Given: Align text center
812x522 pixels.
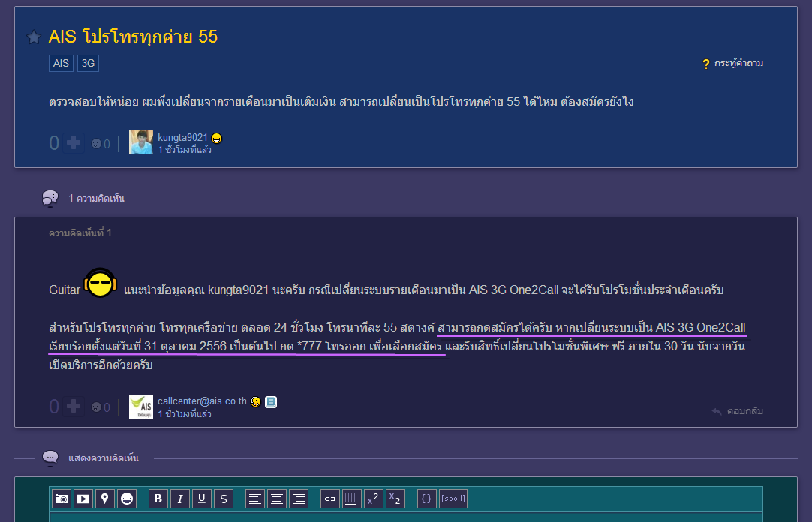Looking at the screenshot, I should [x=276, y=499].
